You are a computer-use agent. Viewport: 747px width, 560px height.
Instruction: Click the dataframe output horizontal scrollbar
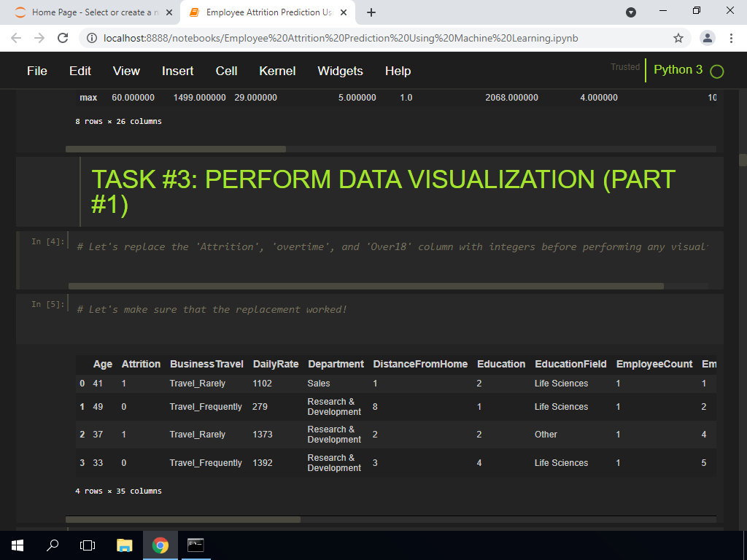tap(183, 519)
